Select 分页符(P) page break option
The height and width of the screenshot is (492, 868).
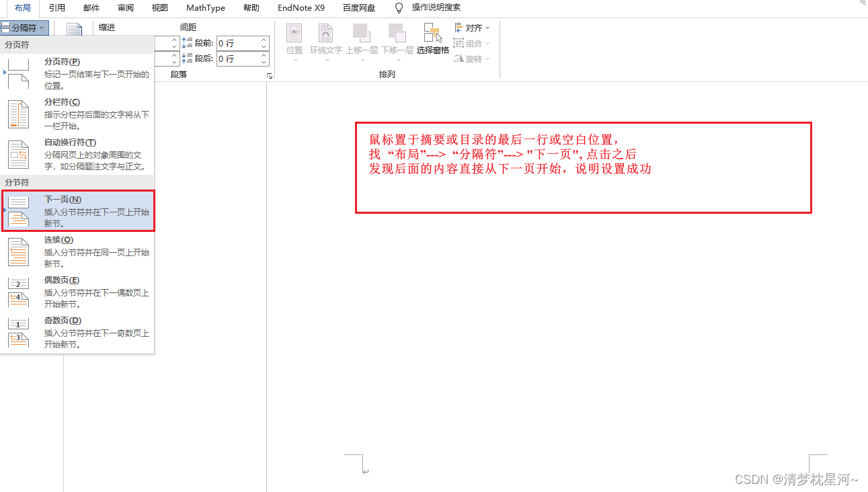click(77, 74)
